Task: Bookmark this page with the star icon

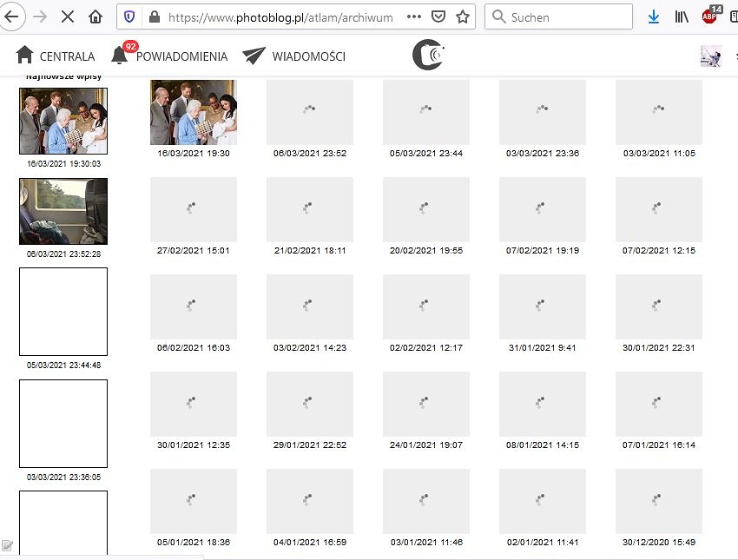Action: (463, 17)
